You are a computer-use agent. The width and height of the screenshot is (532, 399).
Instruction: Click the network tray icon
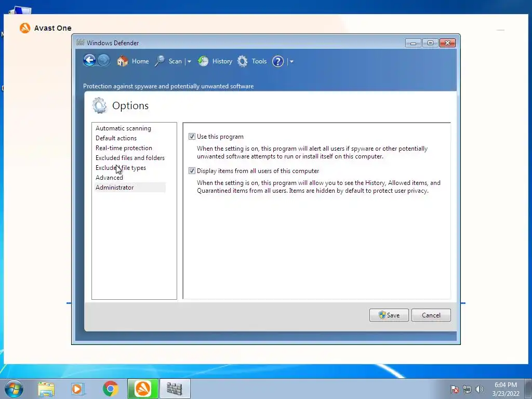pyautogui.click(x=467, y=389)
